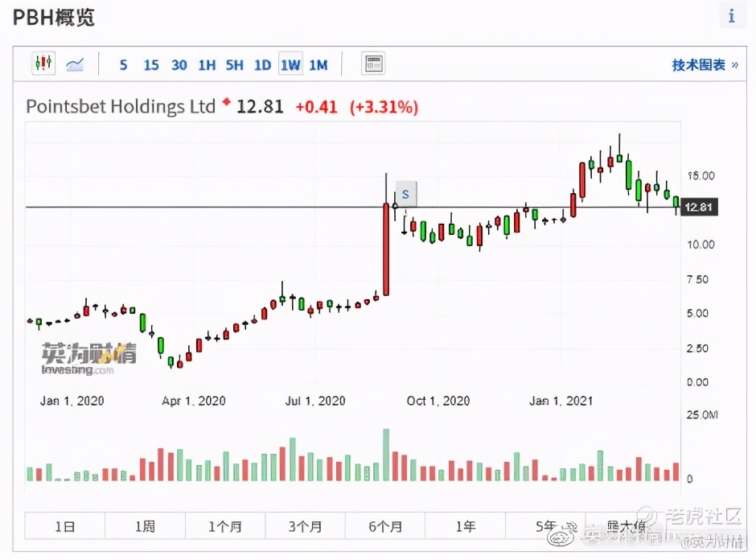Choose the 1D interval
756x560 pixels.
(262, 65)
